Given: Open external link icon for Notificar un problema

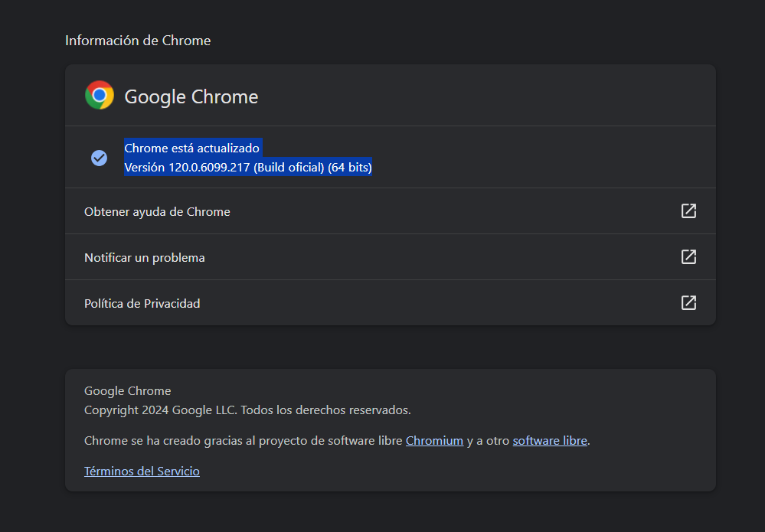Looking at the screenshot, I should [688, 257].
